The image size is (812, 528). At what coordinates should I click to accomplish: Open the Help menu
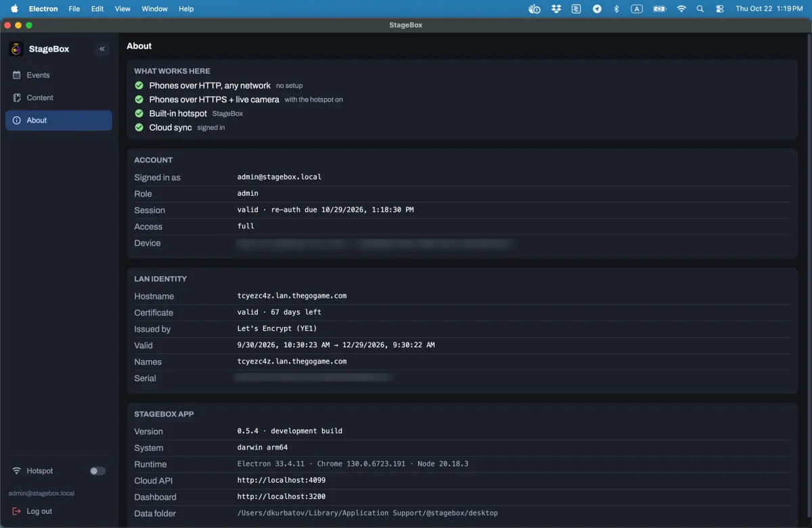pyautogui.click(x=186, y=9)
